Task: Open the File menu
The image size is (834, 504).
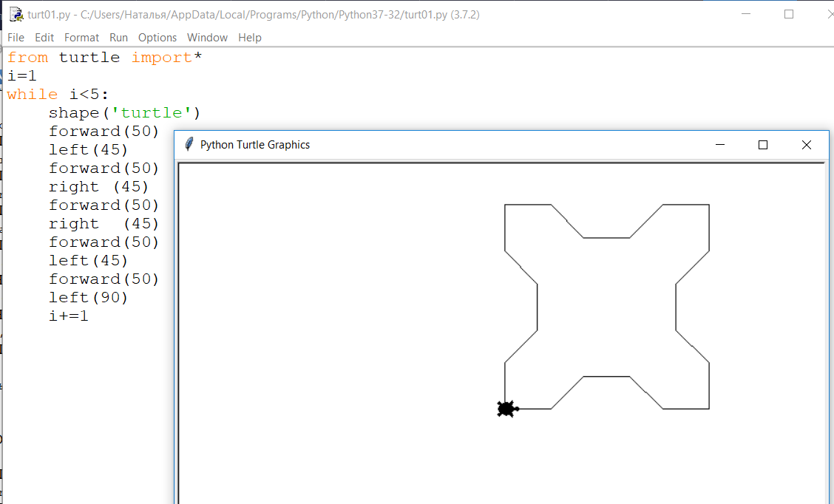Action: (16, 38)
